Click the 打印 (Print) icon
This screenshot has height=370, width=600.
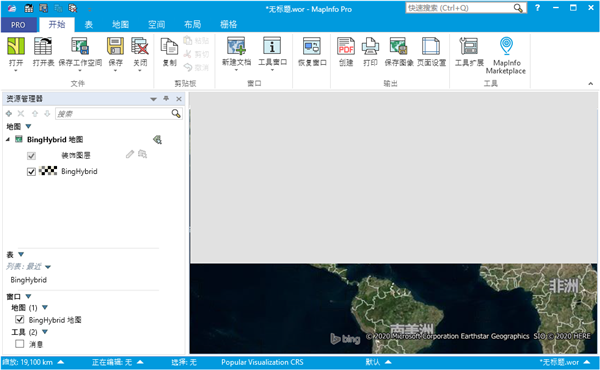370,46
